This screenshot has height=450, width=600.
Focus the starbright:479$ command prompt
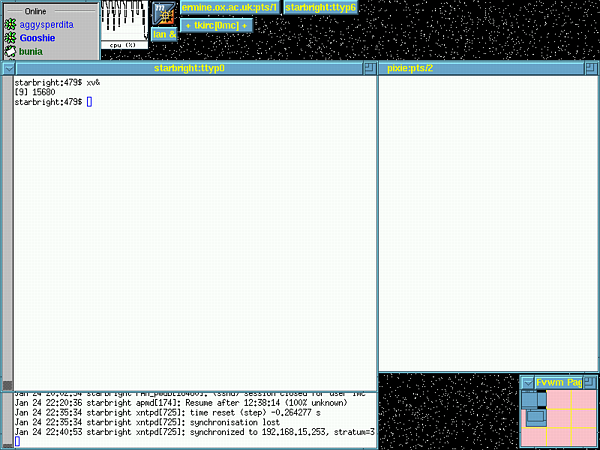pyautogui.click(x=89, y=102)
